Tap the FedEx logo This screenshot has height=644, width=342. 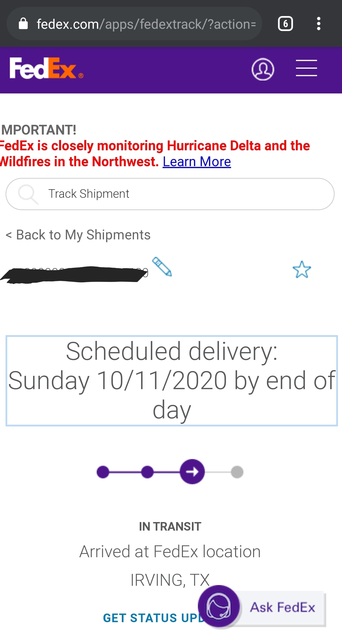click(x=46, y=68)
